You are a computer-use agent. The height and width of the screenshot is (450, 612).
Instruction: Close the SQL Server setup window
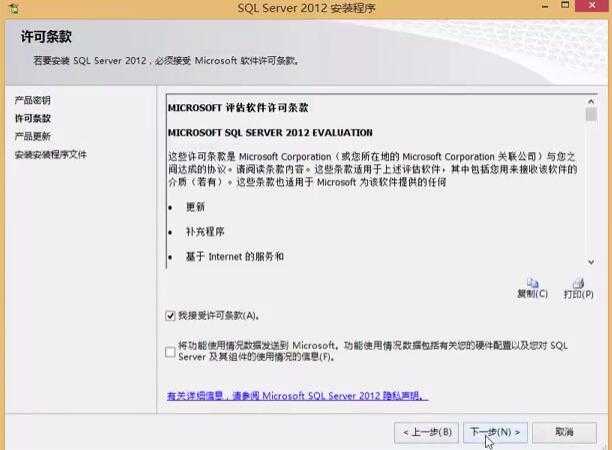(592, 5)
